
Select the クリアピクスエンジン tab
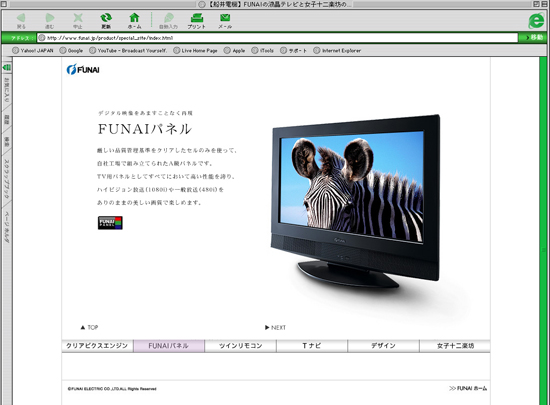(97, 346)
